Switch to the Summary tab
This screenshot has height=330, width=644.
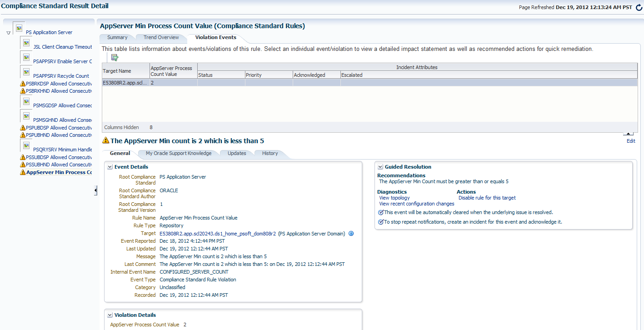click(117, 37)
